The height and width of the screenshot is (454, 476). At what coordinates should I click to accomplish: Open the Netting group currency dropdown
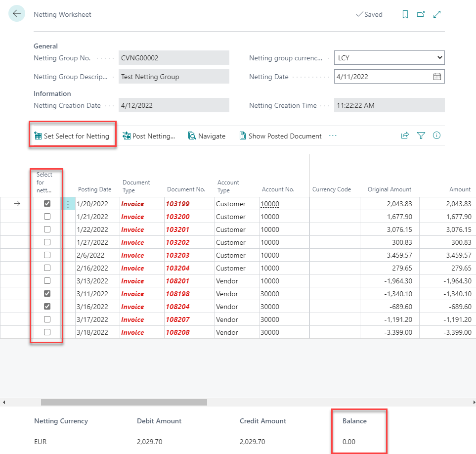point(389,58)
